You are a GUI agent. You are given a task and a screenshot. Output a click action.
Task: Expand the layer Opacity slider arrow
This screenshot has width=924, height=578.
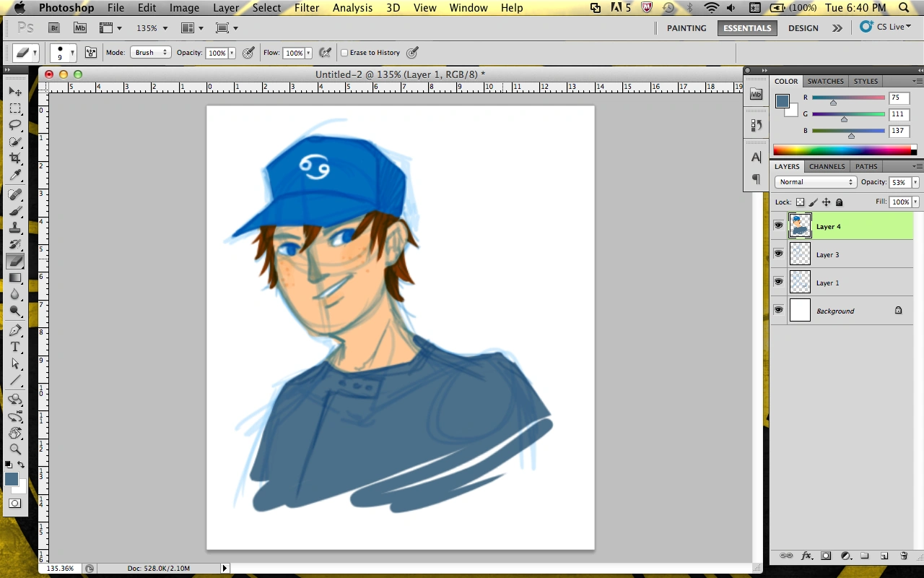coord(915,182)
